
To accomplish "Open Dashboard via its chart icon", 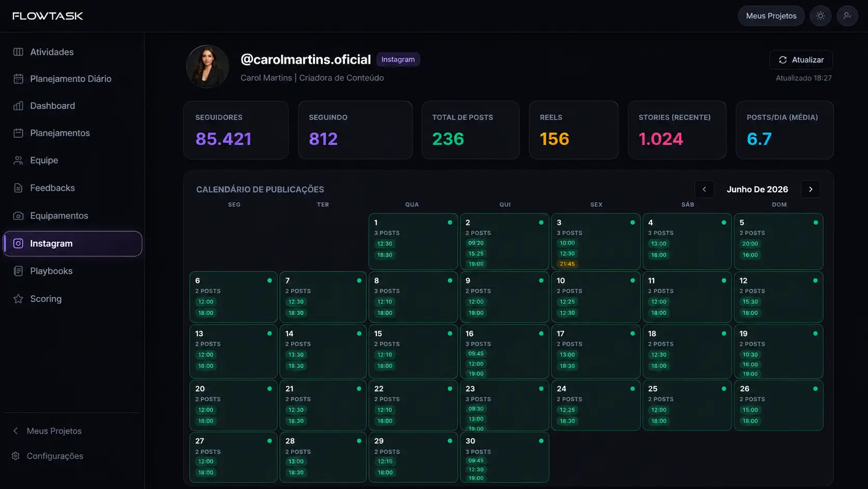I will click(x=18, y=106).
